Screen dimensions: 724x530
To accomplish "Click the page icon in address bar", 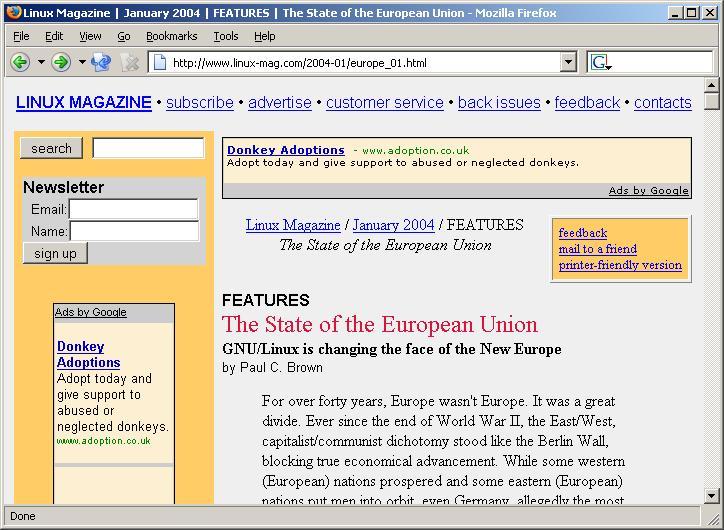I will pos(160,62).
